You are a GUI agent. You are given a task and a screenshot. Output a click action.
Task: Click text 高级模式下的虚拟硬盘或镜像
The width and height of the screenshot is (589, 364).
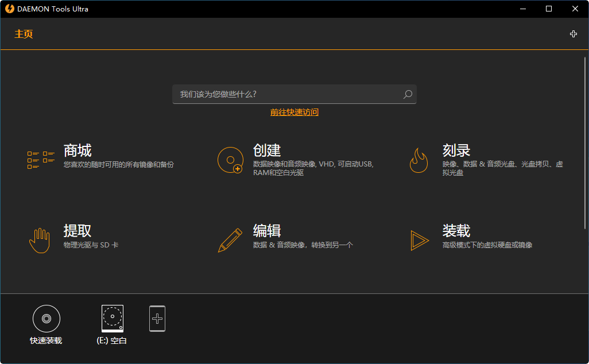pyautogui.click(x=487, y=245)
